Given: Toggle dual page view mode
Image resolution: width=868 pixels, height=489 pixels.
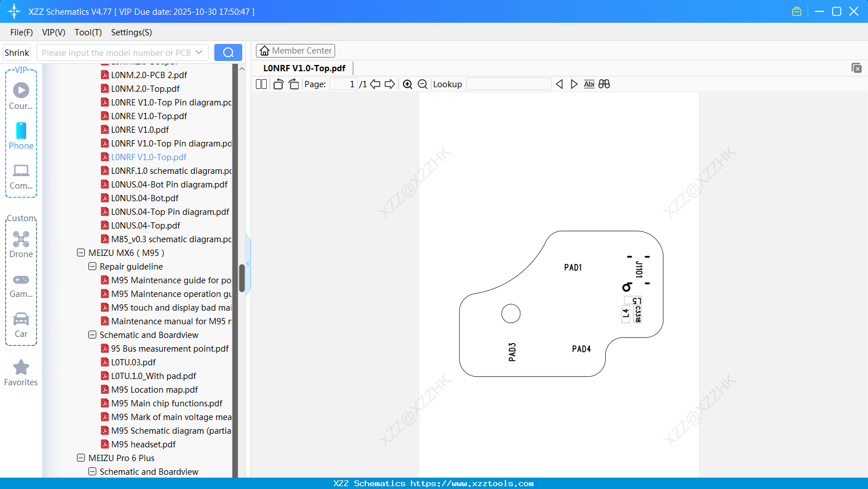Looking at the screenshot, I should (x=260, y=84).
